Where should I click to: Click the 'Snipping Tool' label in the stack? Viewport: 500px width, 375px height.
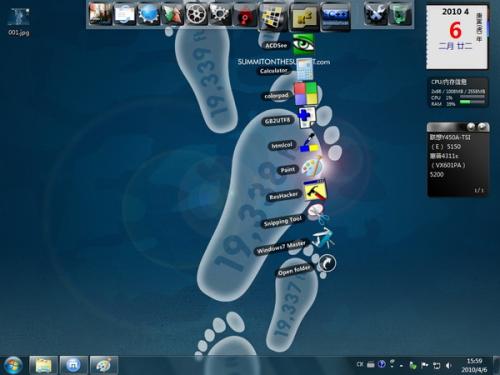[282, 221]
